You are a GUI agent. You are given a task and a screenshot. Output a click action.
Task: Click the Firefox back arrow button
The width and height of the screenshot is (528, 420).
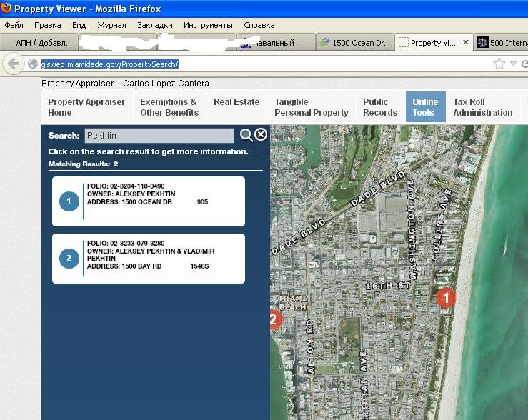coord(13,64)
